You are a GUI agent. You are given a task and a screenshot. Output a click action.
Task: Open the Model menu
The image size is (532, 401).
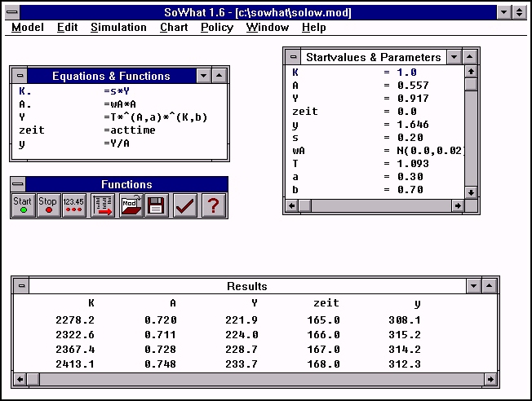[28, 27]
